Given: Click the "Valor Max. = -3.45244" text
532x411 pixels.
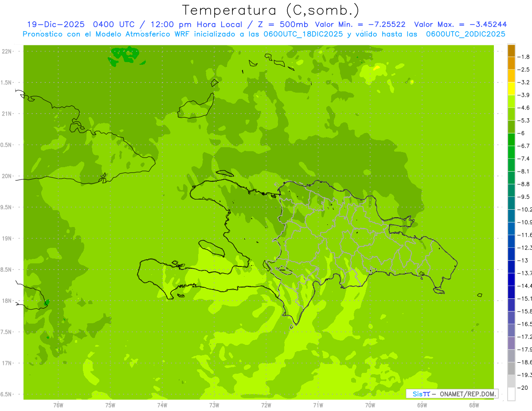Looking at the screenshot, I should tap(460, 24).
